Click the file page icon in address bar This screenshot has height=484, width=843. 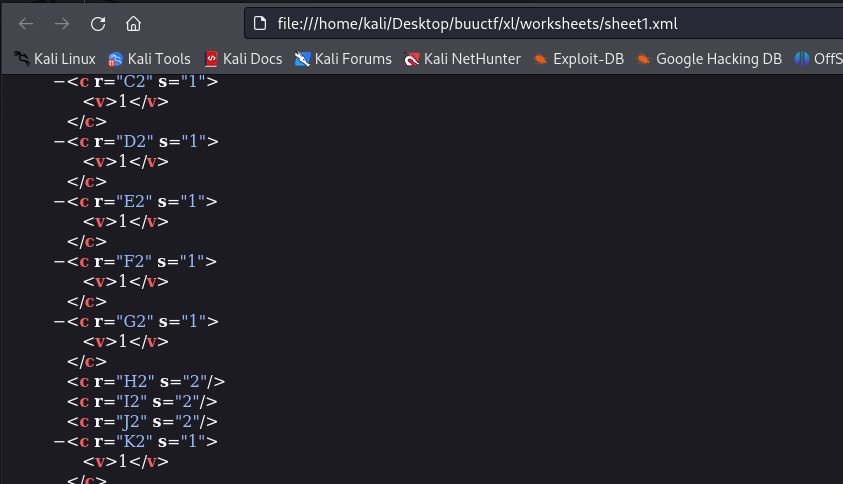(260, 23)
